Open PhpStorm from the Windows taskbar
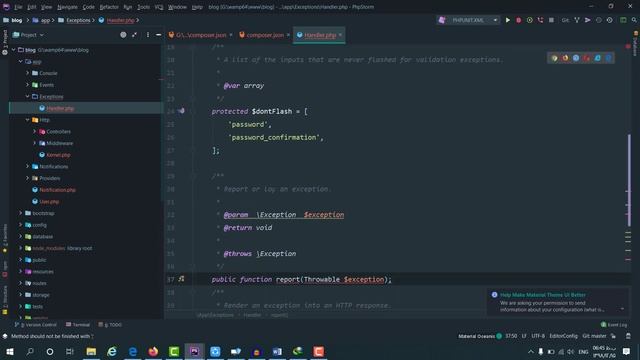 (194, 351)
